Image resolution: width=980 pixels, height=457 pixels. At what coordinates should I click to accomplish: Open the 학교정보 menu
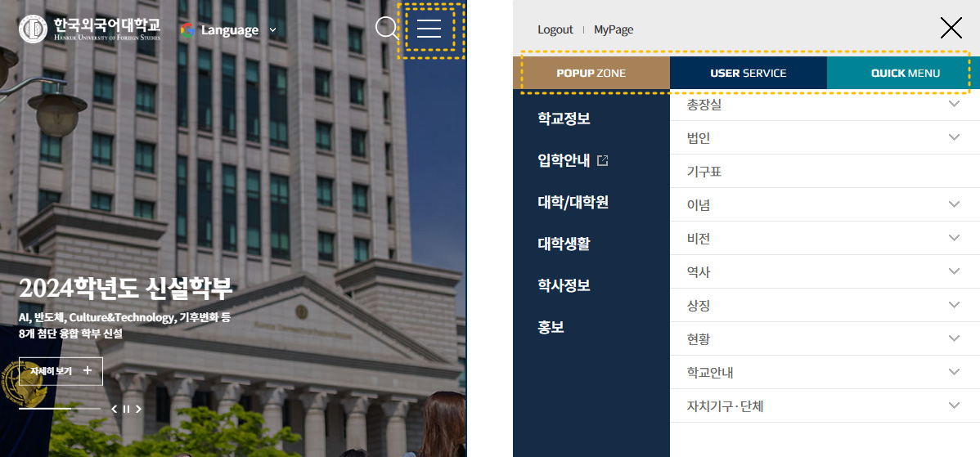tap(564, 119)
